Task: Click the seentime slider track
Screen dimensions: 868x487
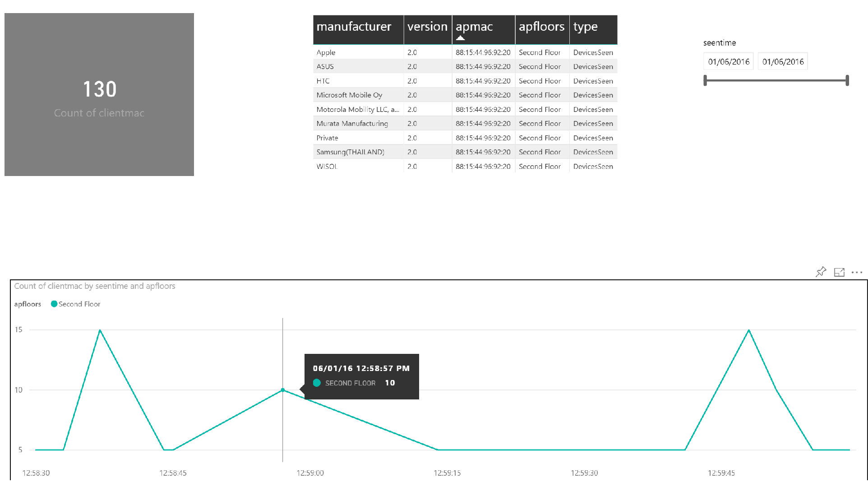Action: [776, 80]
